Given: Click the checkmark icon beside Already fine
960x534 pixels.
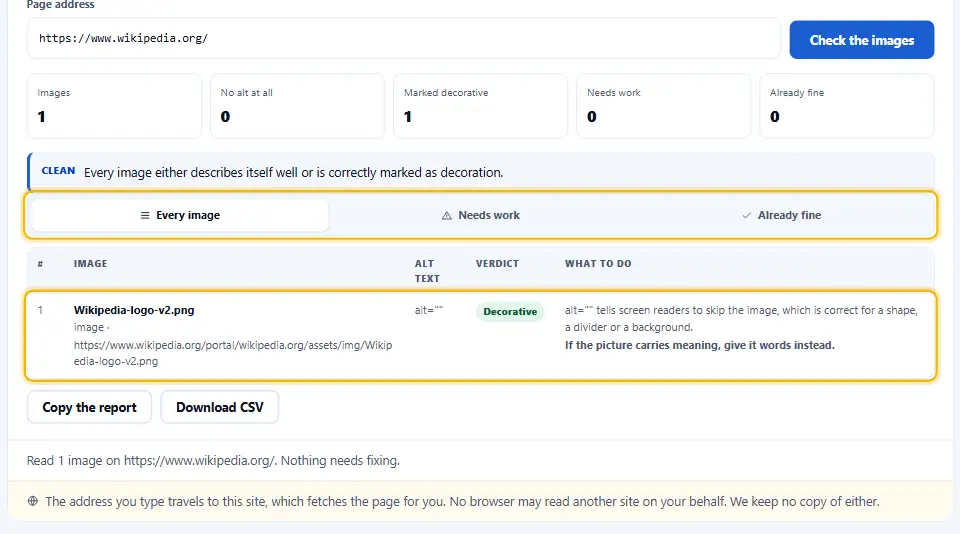Looking at the screenshot, I should [x=746, y=216].
